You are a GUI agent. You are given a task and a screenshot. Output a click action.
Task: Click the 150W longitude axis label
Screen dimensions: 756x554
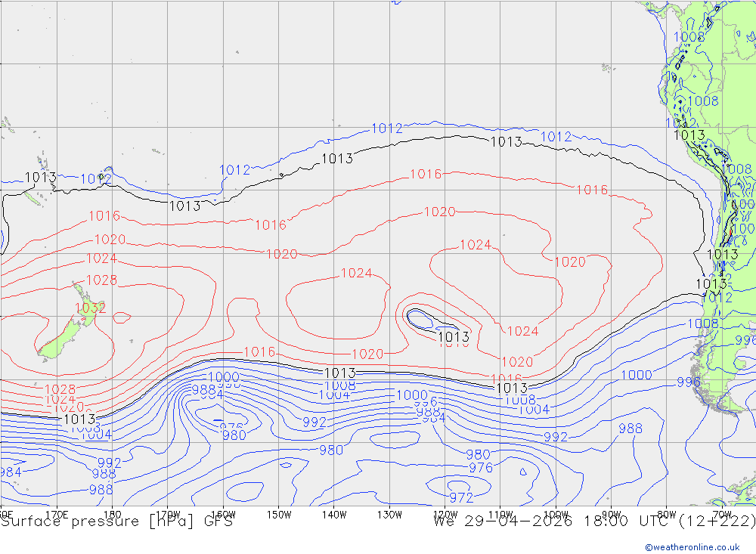coord(279,514)
